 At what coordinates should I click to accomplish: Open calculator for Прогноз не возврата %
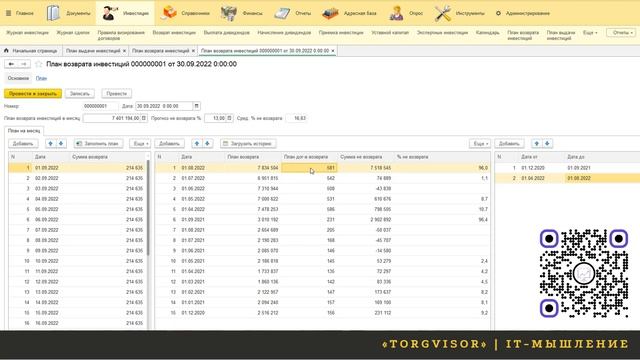pyautogui.click(x=229, y=118)
